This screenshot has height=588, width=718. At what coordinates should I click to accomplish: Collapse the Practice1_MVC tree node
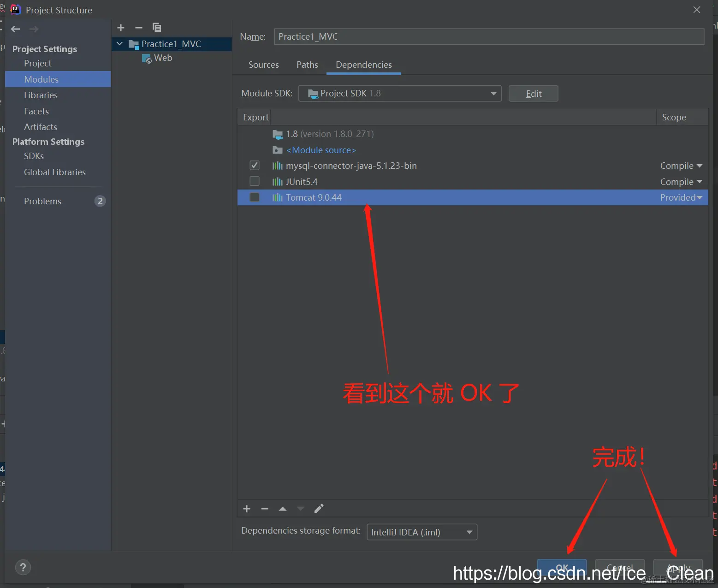[120, 44]
